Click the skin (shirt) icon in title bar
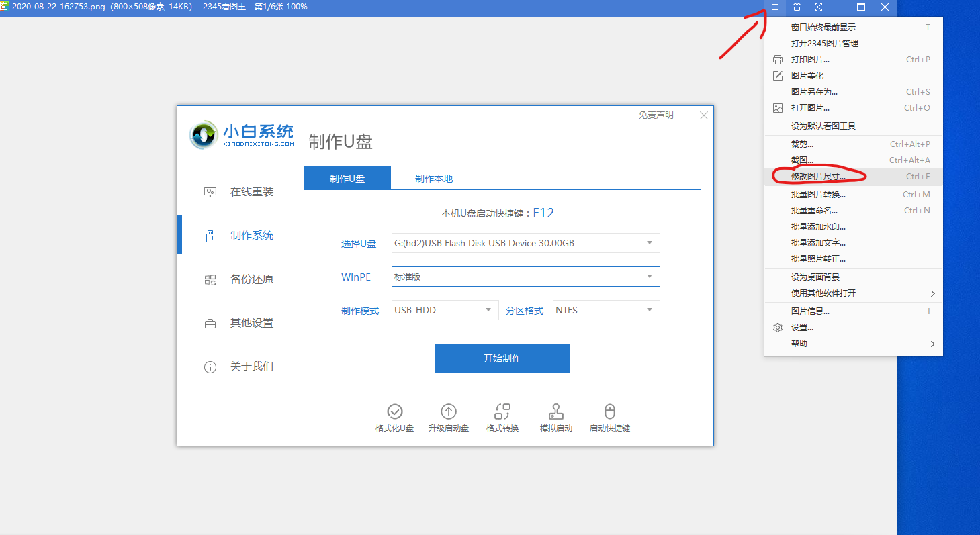The width and height of the screenshot is (980, 535). (797, 7)
